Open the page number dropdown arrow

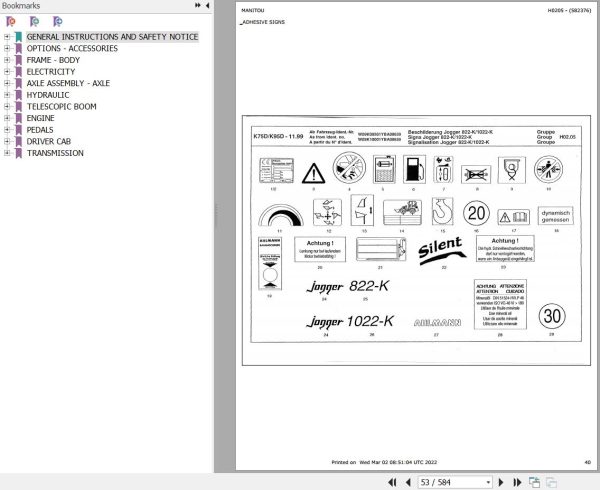pyautogui.click(x=488, y=482)
